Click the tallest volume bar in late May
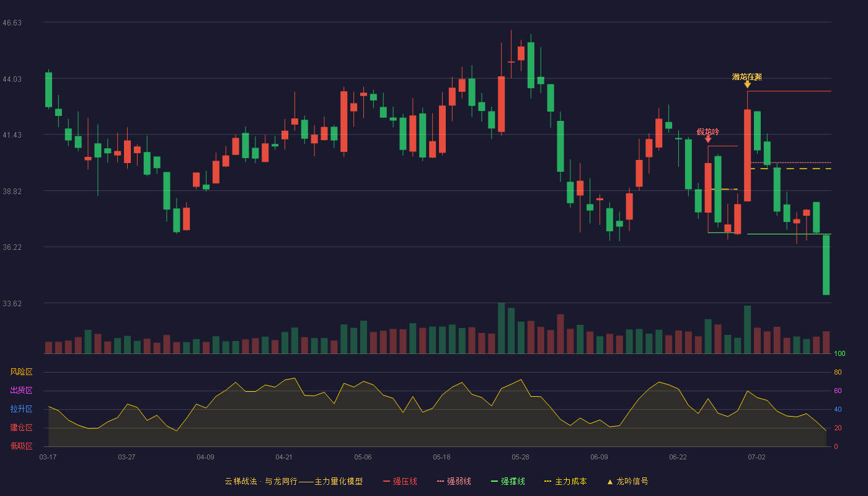Image resolution: width=868 pixels, height=496 pixels. [x=501, y=328]
